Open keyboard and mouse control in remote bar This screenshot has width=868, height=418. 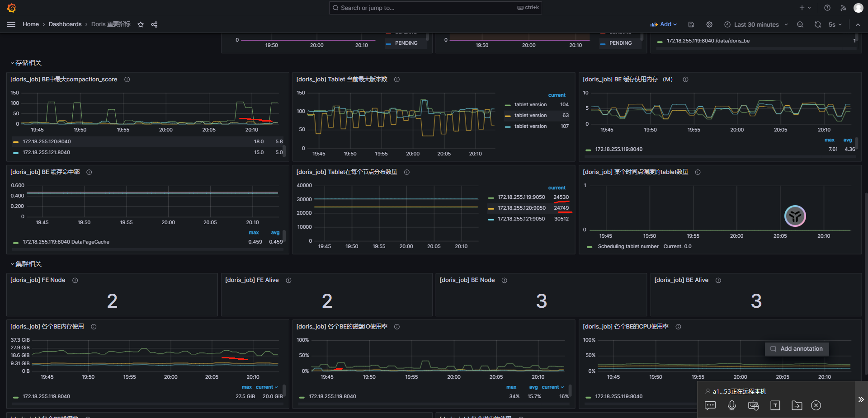(x=753, y=405)
